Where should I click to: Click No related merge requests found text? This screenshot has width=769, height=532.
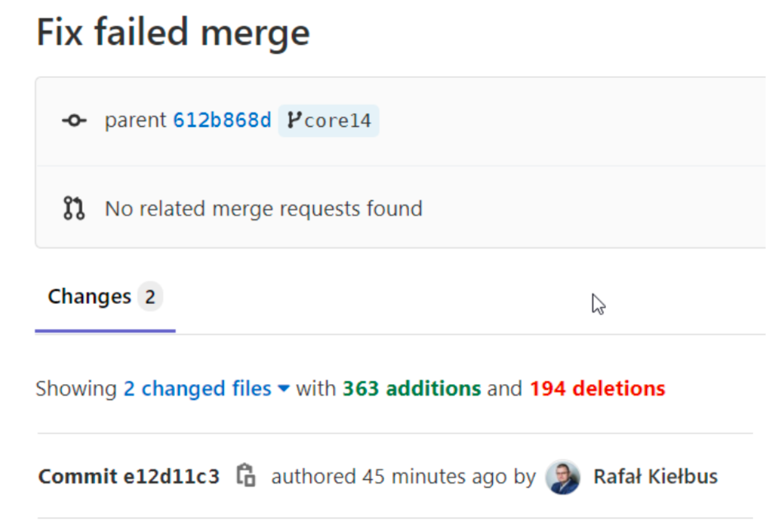264,208
